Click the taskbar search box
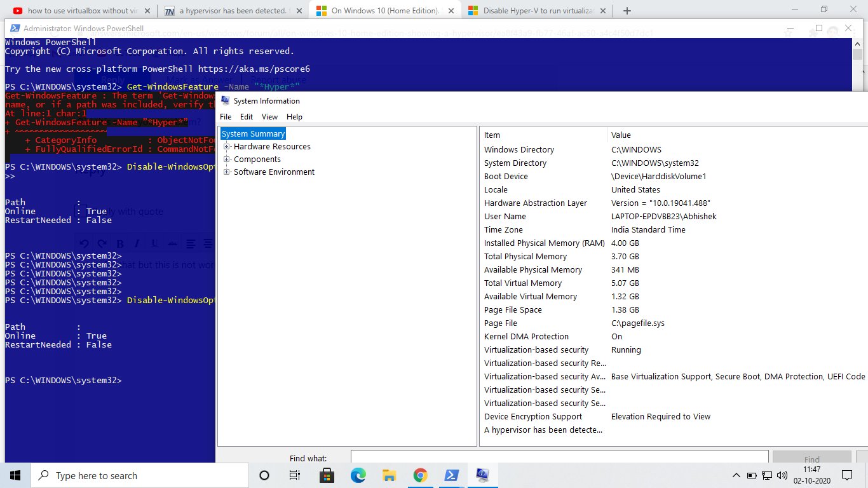This screenshot has height=488, width=868. click(x=140, y=475)
